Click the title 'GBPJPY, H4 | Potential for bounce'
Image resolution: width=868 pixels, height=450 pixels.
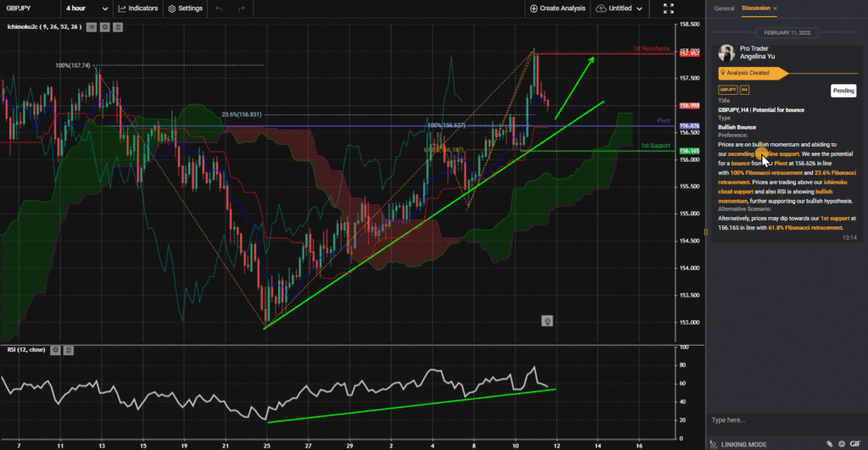[761, 109]
